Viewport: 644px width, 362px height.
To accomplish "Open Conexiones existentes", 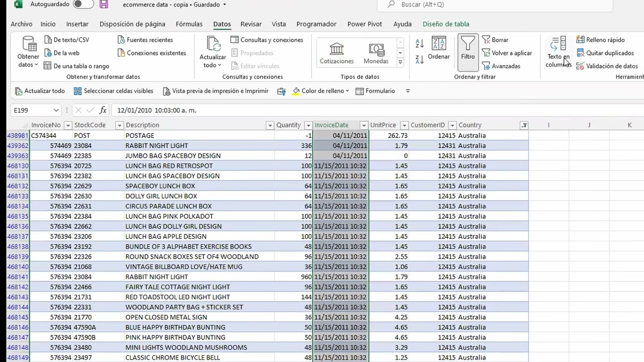I will click(x=152, y=53).
